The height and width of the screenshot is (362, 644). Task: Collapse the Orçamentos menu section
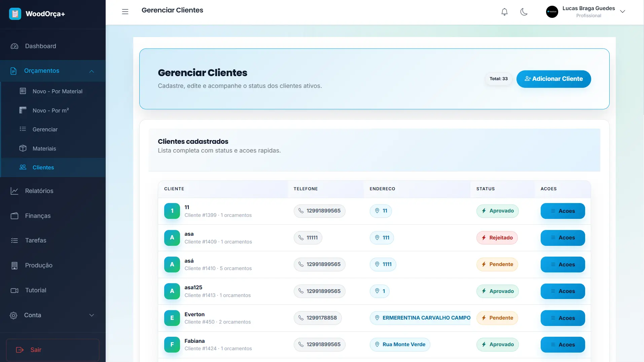pos(92,71)
